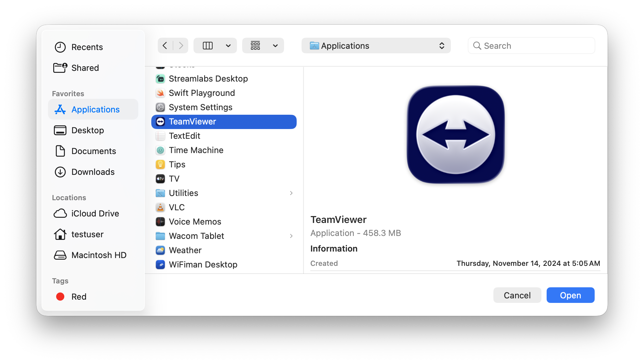
Task: Select the TV name in list
Action: pyautogui.click(x=174, y=179)
